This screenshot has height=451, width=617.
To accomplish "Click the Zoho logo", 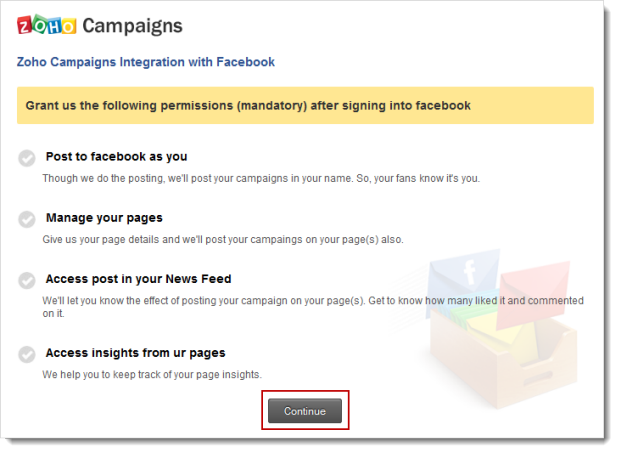I will tap(44, 25).
